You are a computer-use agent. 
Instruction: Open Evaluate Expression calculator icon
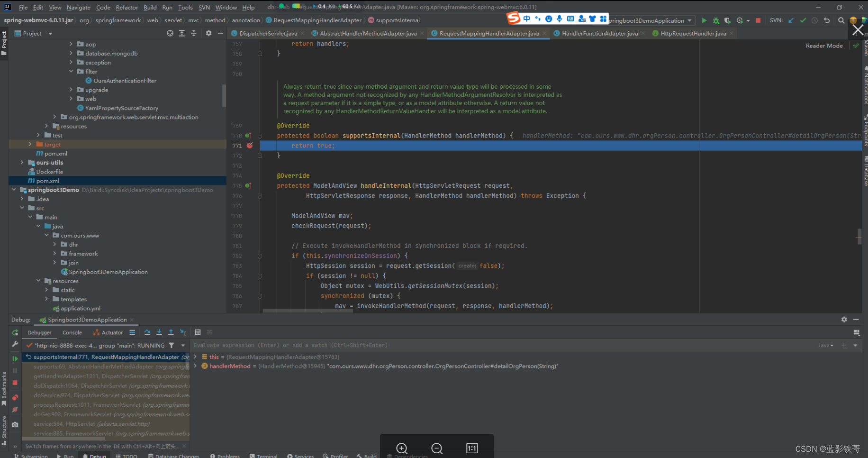[198, 332]
